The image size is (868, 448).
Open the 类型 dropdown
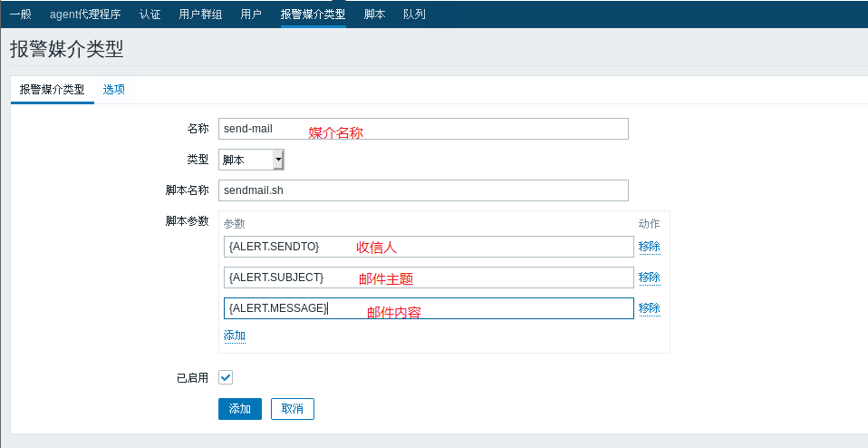click(252, 160)
